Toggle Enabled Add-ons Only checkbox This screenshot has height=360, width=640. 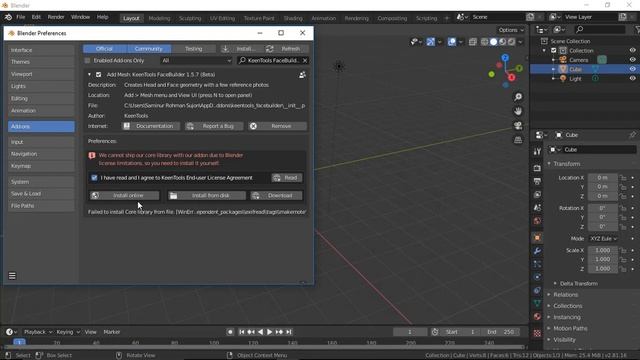(x=87, y=60)
